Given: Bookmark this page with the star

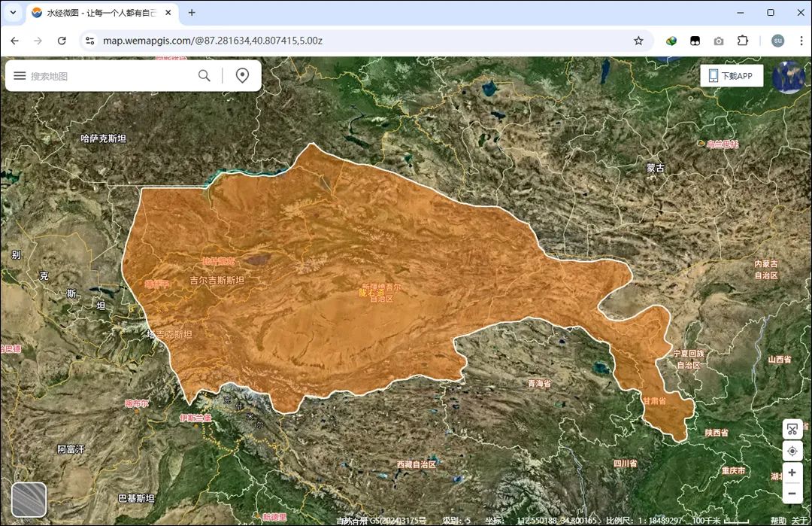Looking at the screenshot, I should pyautogui.click(x=638, y=41).
